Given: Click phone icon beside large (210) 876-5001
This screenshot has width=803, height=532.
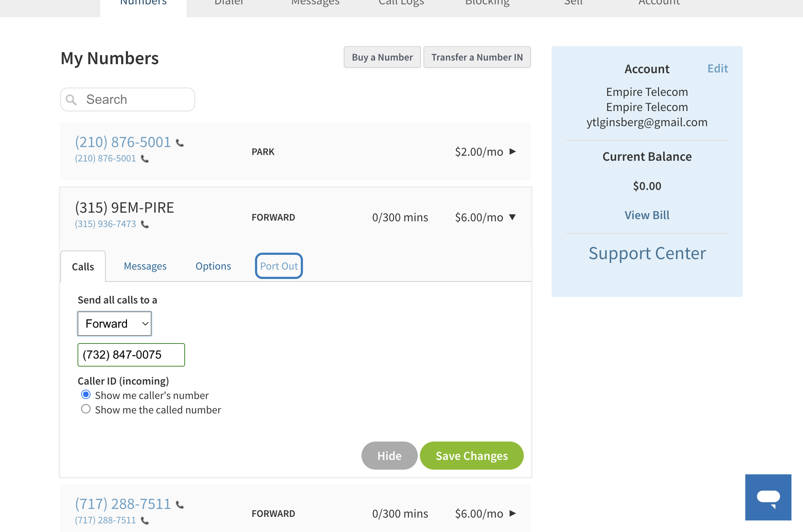Looking at the screenshot, I should point(180,143).
